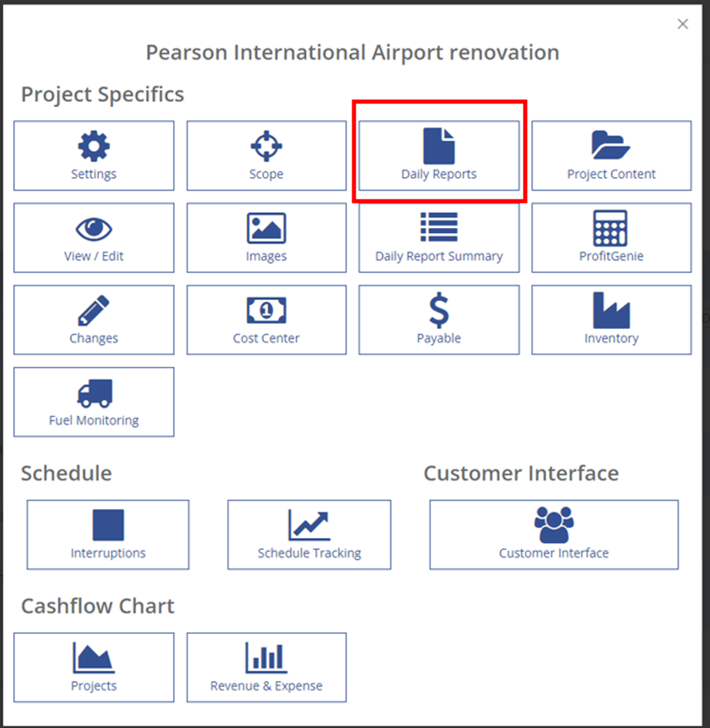Image resolution: width=710 pixels, height=728 pixels.
Task: Open the Fuel Monitoring truck tile
Action: click(x=94, y=402)
